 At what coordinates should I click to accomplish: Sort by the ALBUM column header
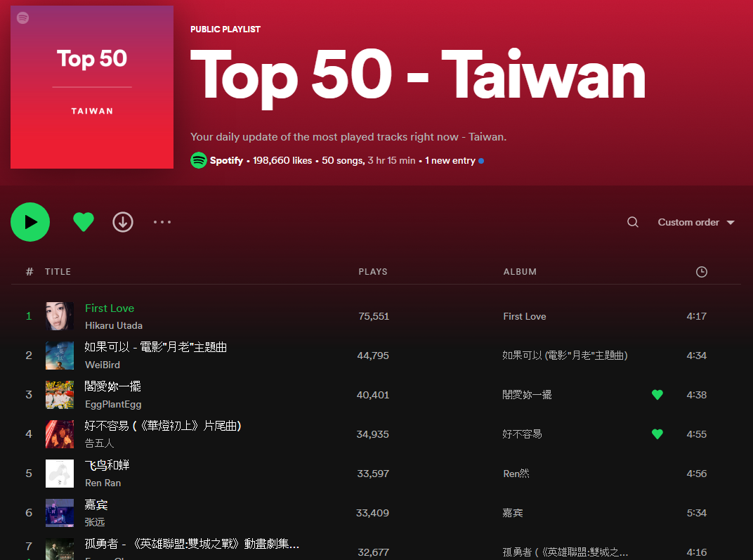(520, 272)
